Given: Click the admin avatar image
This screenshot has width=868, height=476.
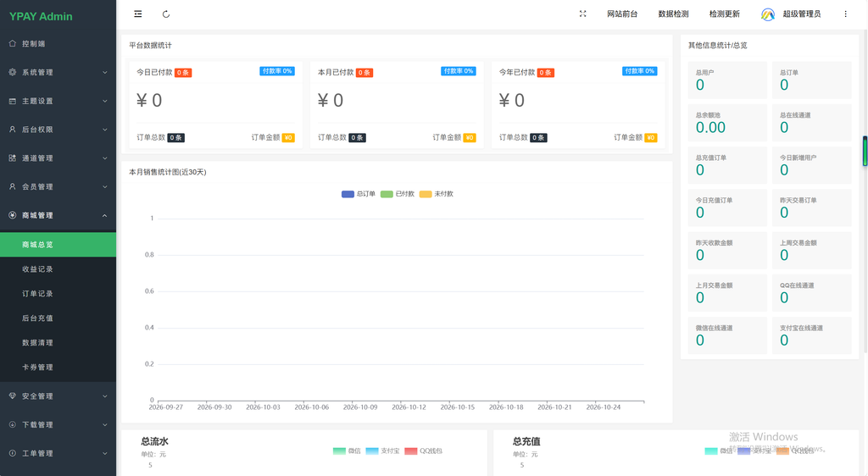Looking at the screenshot, I should [x=768, y=14].
